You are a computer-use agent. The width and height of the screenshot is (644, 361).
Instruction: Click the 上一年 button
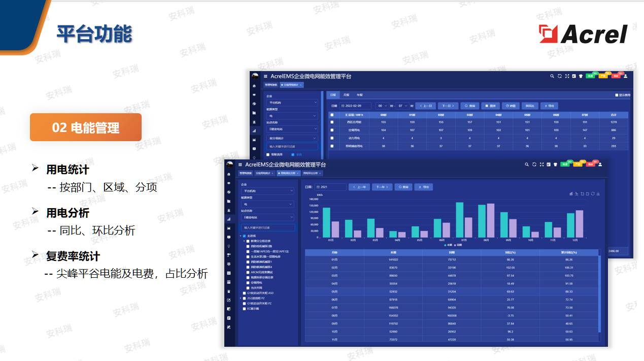pyautogui.click(x=359, y=187)
